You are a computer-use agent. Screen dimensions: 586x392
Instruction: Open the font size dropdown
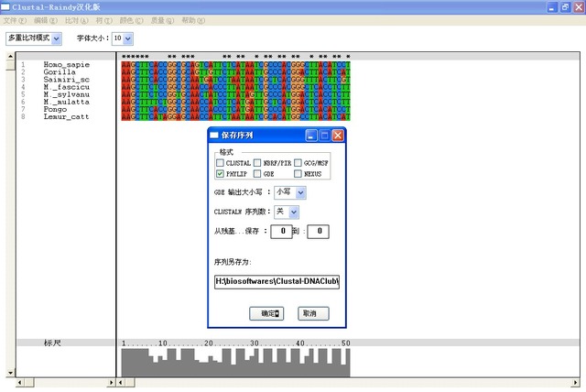[x=128, y=38]
